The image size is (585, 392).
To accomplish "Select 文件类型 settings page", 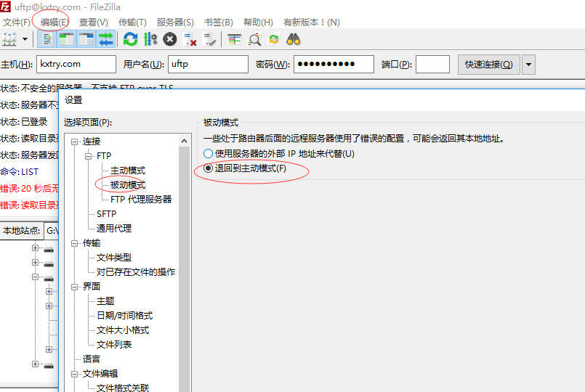I will (114, 258).
